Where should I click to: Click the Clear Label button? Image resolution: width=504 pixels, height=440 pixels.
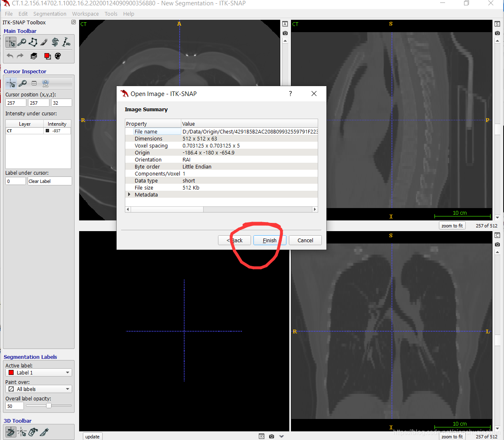click(x=50, y=181)
